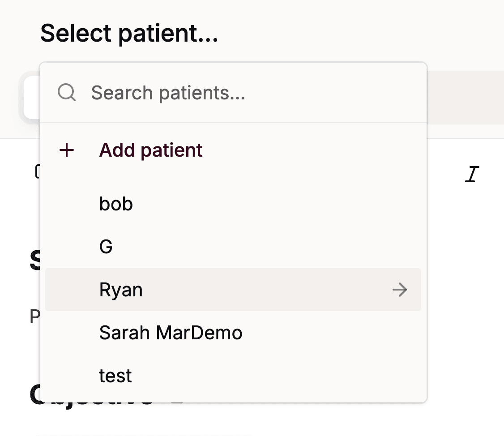504x436 pixels.
Task: Click the gray tab strip right of search box
Action: (466, 97)
